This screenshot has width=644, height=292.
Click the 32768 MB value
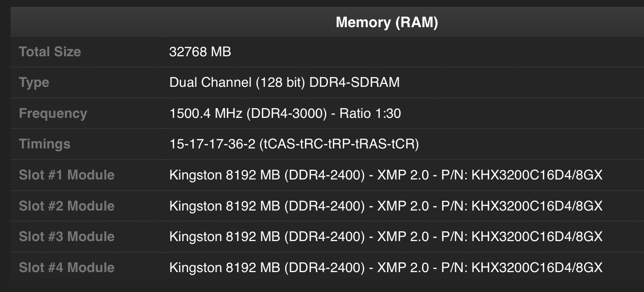(200, 52)
